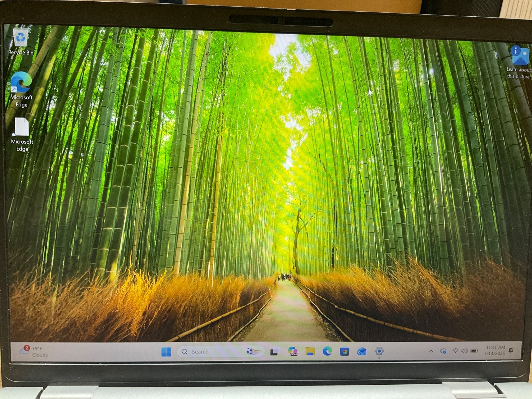
Task: Launch the Microsoft 365 Copilot app
Action: pyautogui.click(x=293, y=351)
